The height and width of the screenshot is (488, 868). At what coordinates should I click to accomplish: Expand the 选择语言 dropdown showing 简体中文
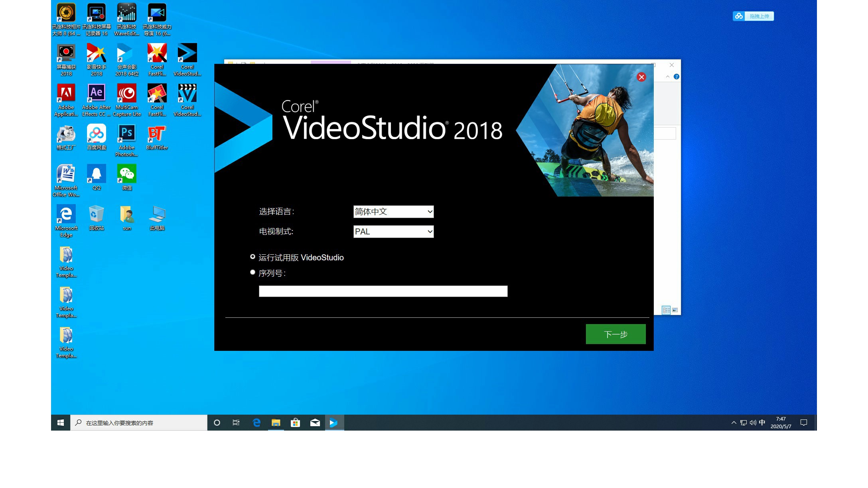coord(393,212)
